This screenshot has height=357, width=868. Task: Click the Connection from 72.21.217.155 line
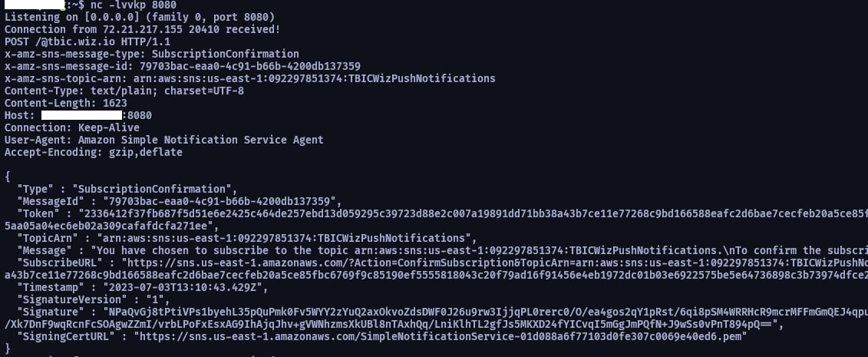(x=142, y=29)
